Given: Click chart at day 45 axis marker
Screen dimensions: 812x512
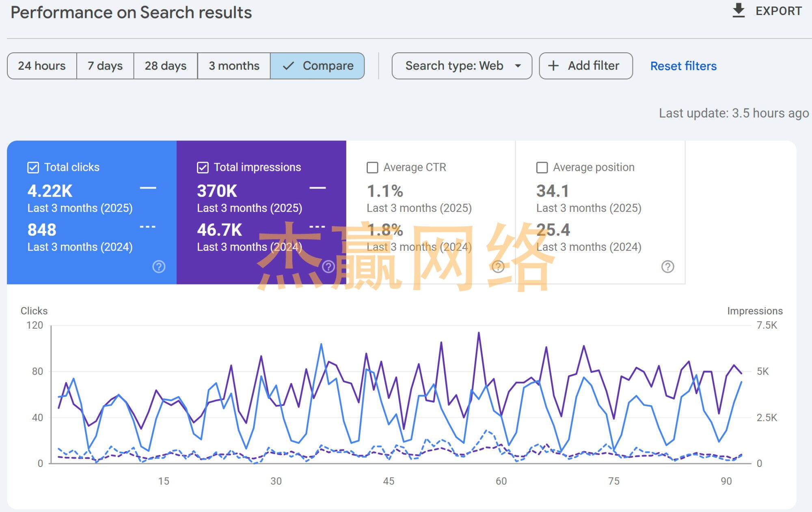Looking at the screenshot, I should point(389,481).
